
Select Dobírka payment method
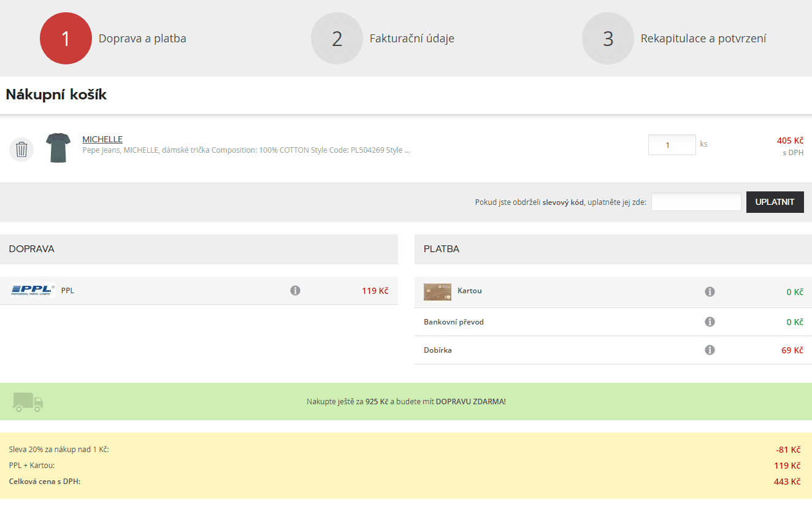coord(439,350)
